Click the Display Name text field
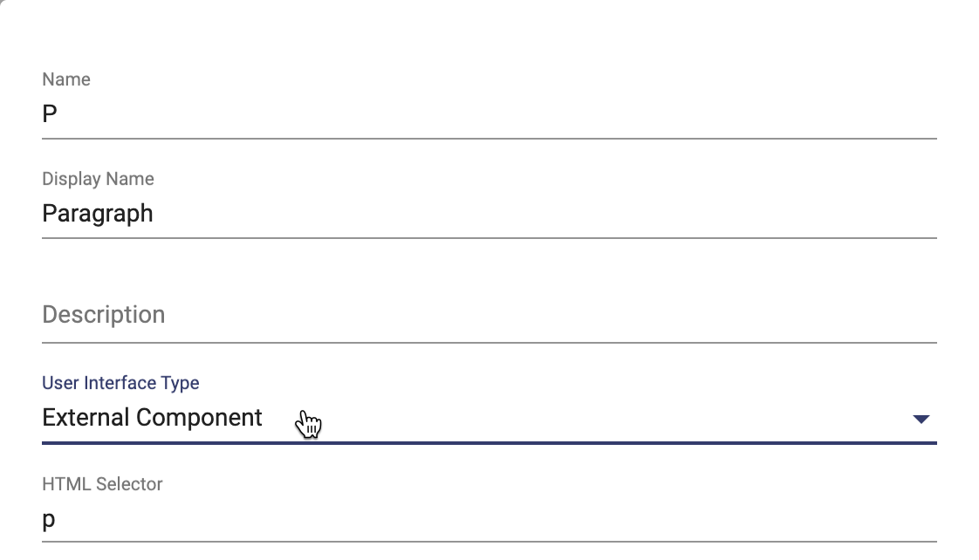 coord(489,214)
